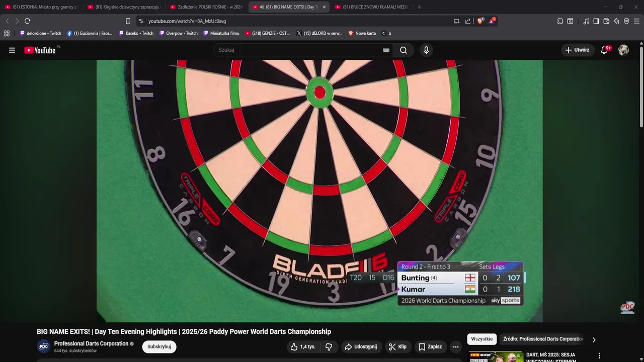Open the dELORD X bookmark
Image resolution: width=644 pixels, height=362 pixels.
click(319, 33)
